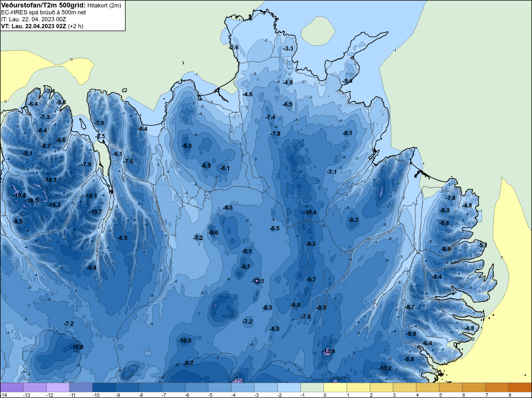The height and width of the screenshot is (398, 532).
Task: Select the -2.5 temperature label
Action: tap(100, 137)
